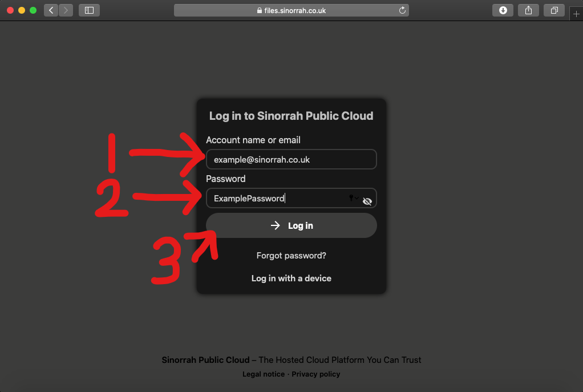The width and height of the screenshot is (583, 392).
Task: Focus the Password input field
Action: click(274, 199)
